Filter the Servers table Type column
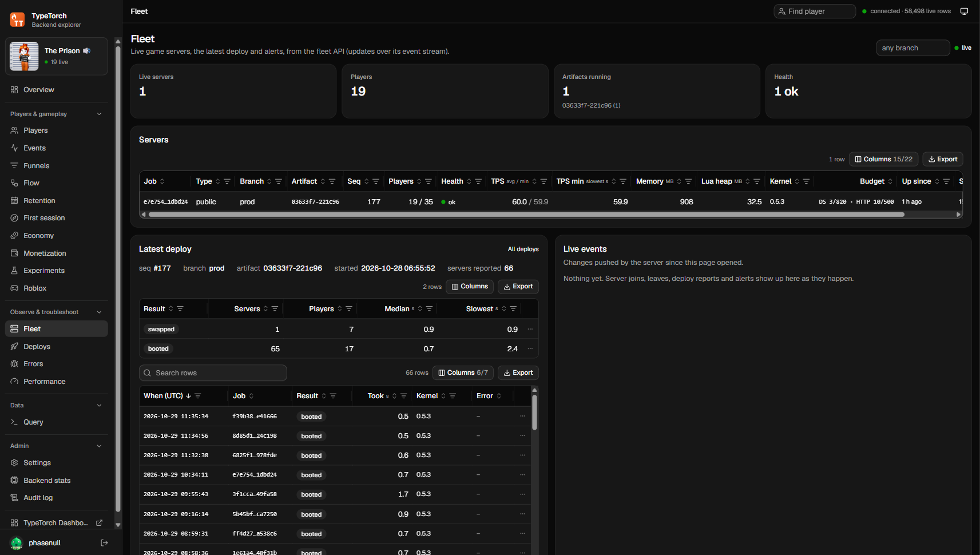Image resolution: width=980 pixels, height=555 pixels. 227,181
